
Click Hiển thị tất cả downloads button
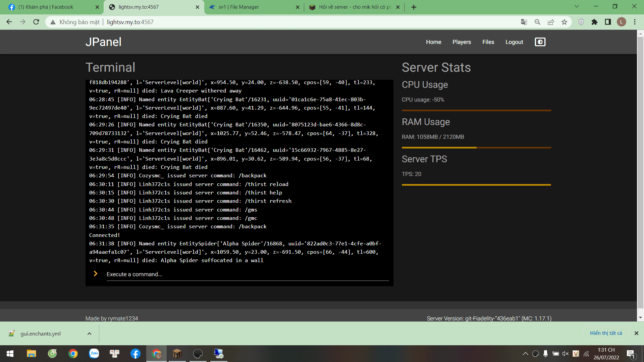[606, 333]
